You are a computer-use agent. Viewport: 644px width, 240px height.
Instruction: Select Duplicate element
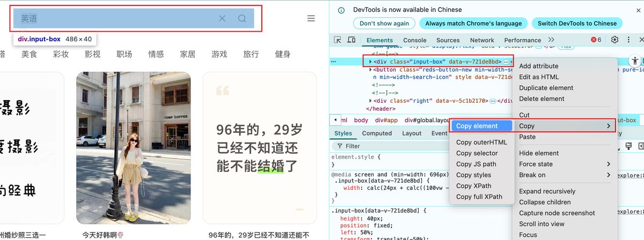pyautogui.click(x=546, y=88)
